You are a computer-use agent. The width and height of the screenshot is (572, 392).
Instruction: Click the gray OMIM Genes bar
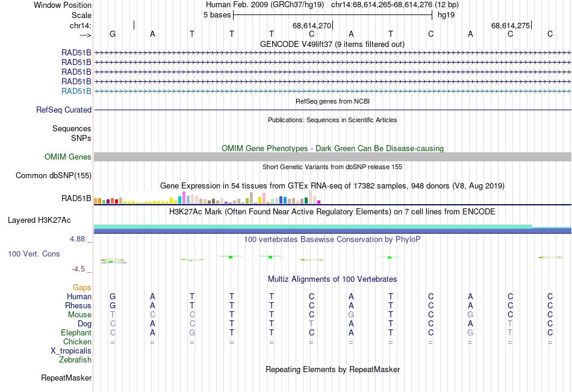click(x=332, y=157)
